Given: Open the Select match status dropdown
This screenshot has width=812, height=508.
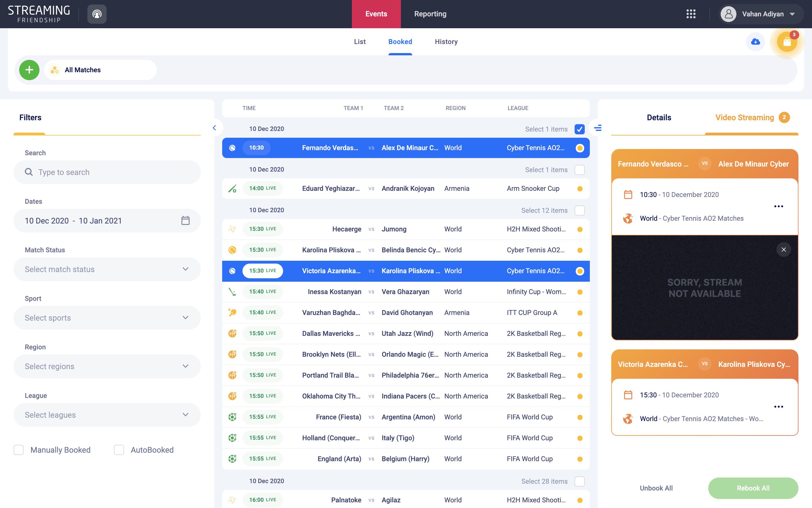Looking at the screenshot, I should 107,269.
